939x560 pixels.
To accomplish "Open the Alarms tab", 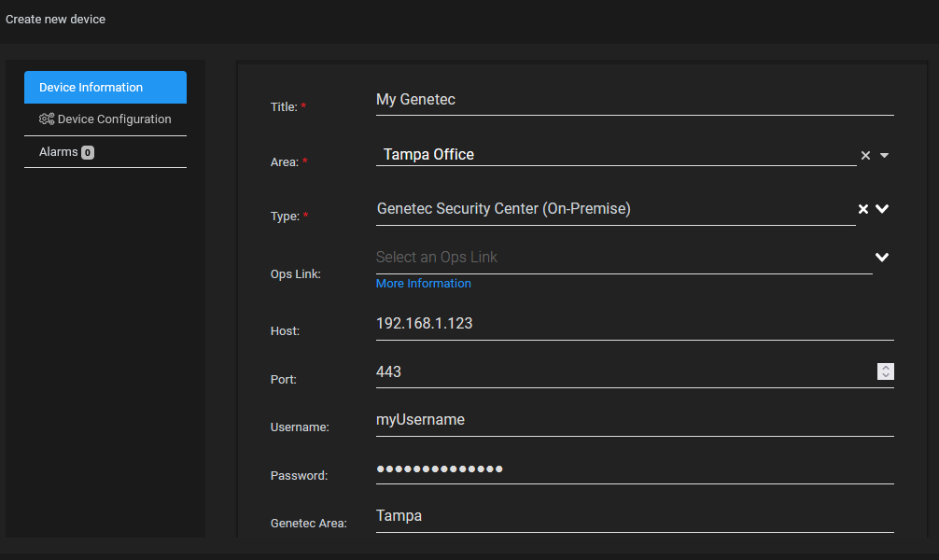I will coord(105,152).
